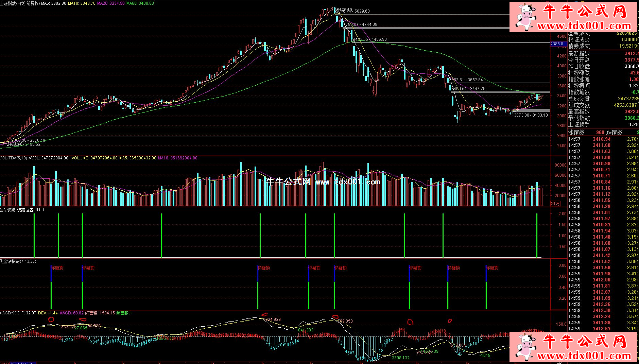
Task: Select the 仿金钻快跑(7,43,27) indicator label
Action: point(18,261)
